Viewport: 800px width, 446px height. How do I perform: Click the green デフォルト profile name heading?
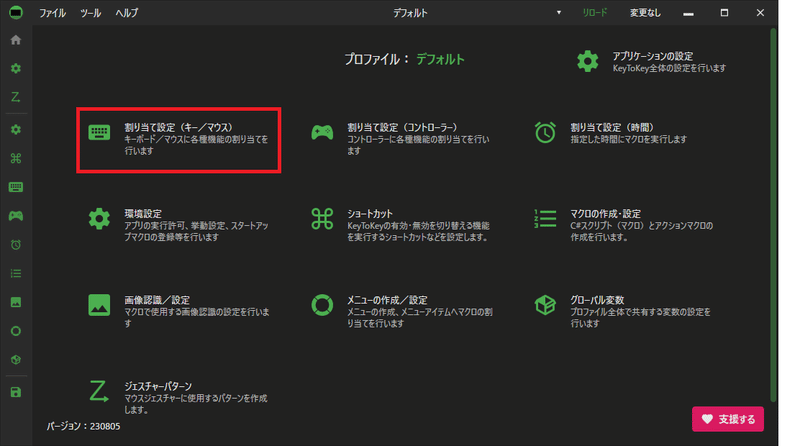click(440, 59)
